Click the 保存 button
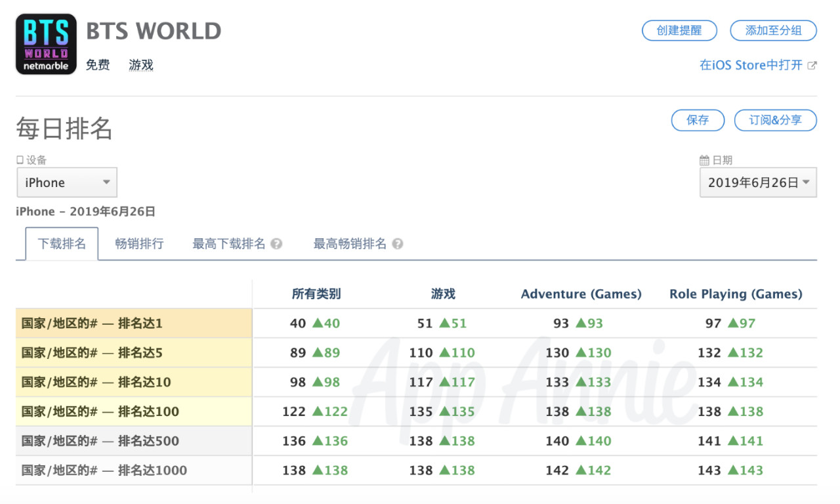The image size is (840, 504). coord(698,120)
